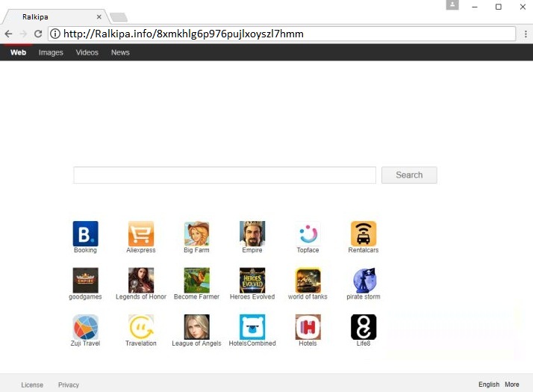Maximize the browser window
The width and height of the screenshot is (533, 392).
[x=499, y=7]
